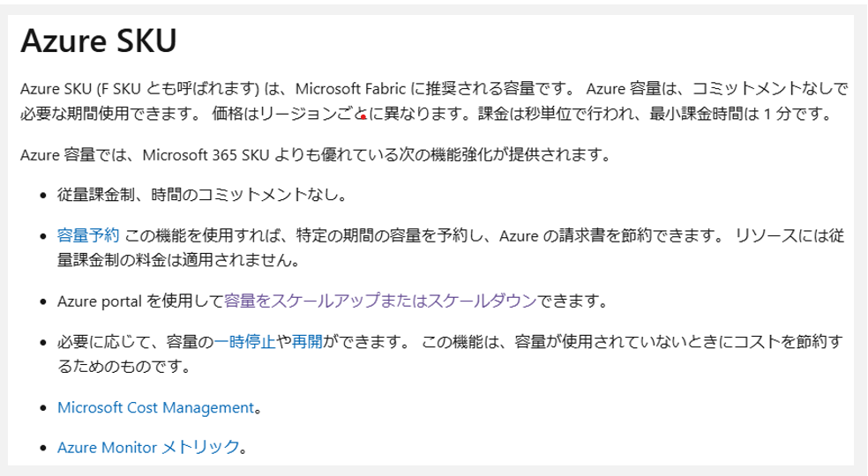This screenshot has height=476, width=868.
Task: Click the words Microsoft Fabric in first paragraph
Action: pyautogui.click(x=350, y=88)
